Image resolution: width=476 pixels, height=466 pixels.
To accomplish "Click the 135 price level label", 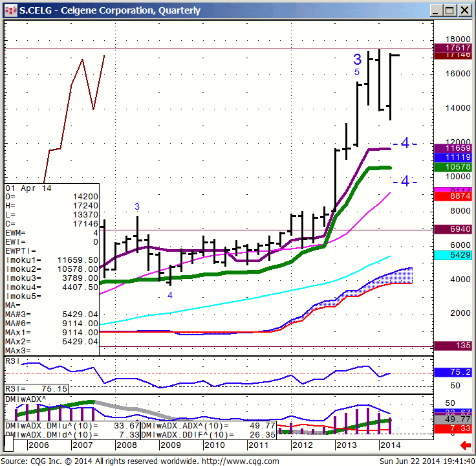I will [x=453, y=346].
